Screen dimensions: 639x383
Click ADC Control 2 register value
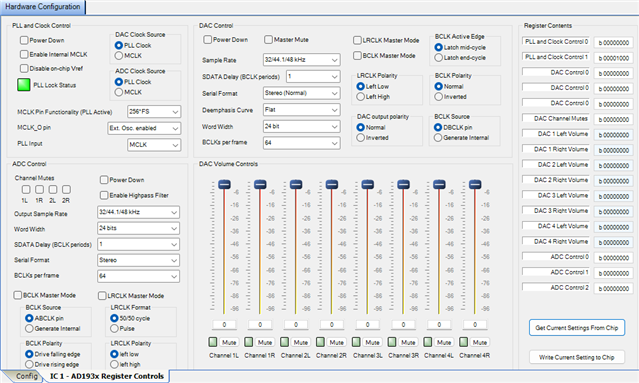614,288
